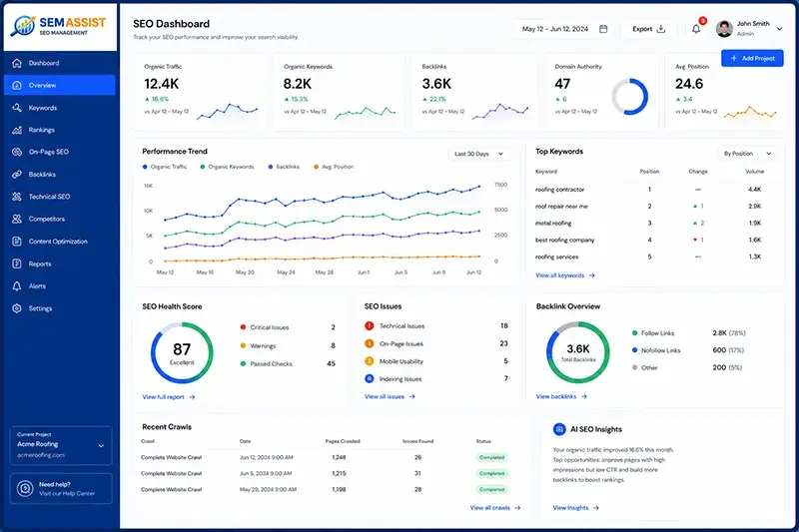Image resolution: width=799 pixels, height=532 pixels.
Task: Open notifications bell in header
Action: [x=696, y=29]
